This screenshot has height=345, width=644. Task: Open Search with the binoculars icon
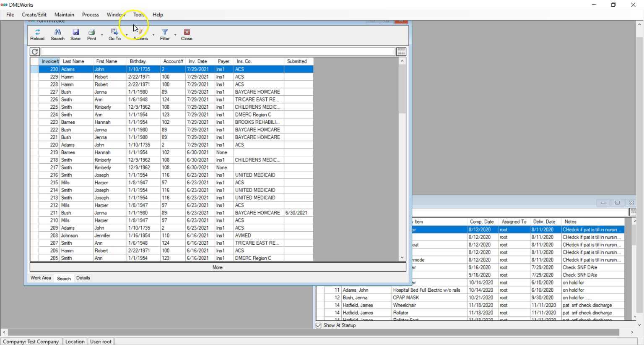pos(57,32)
